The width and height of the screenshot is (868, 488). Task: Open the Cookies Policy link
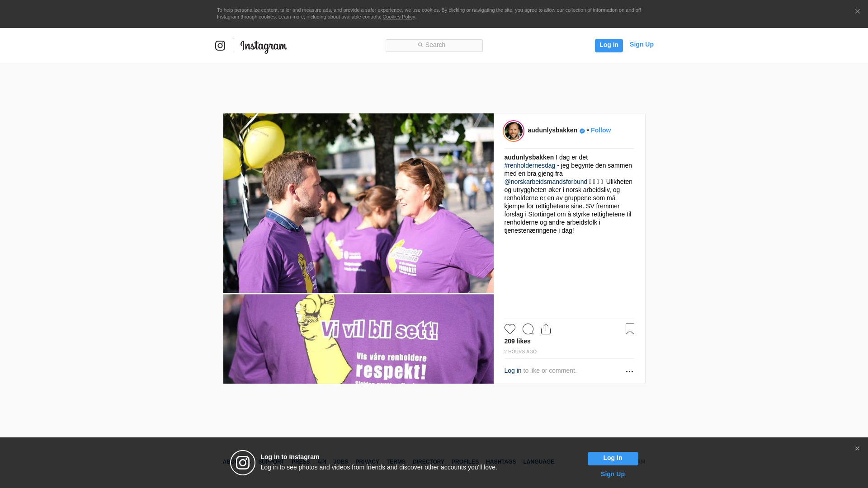(398, 17)
